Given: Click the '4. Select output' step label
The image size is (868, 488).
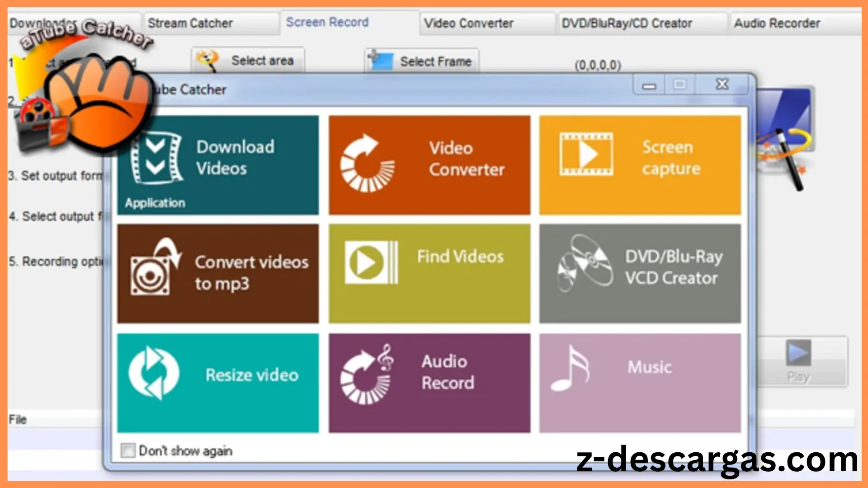Looking at the screenshot, I should coord(55,216).
